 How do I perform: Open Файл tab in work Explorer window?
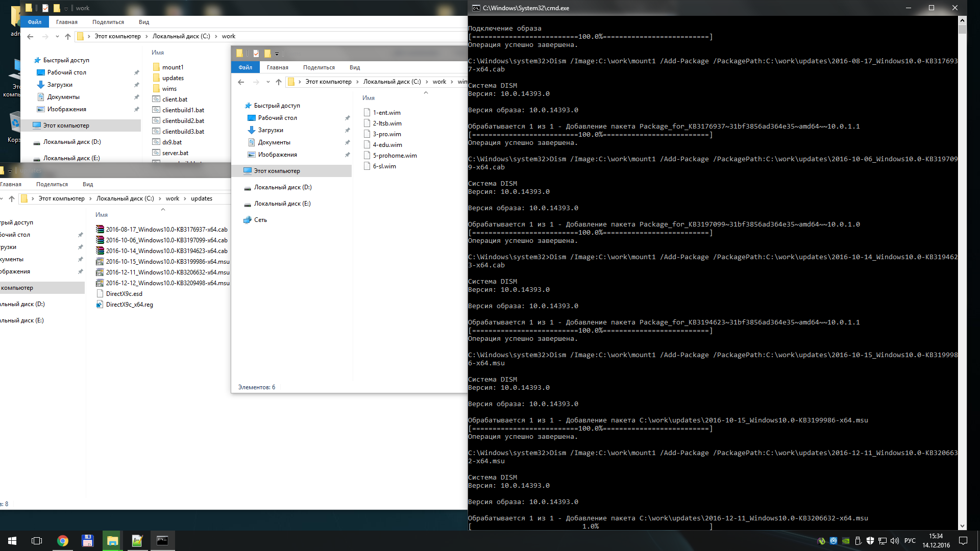point(35,22)
